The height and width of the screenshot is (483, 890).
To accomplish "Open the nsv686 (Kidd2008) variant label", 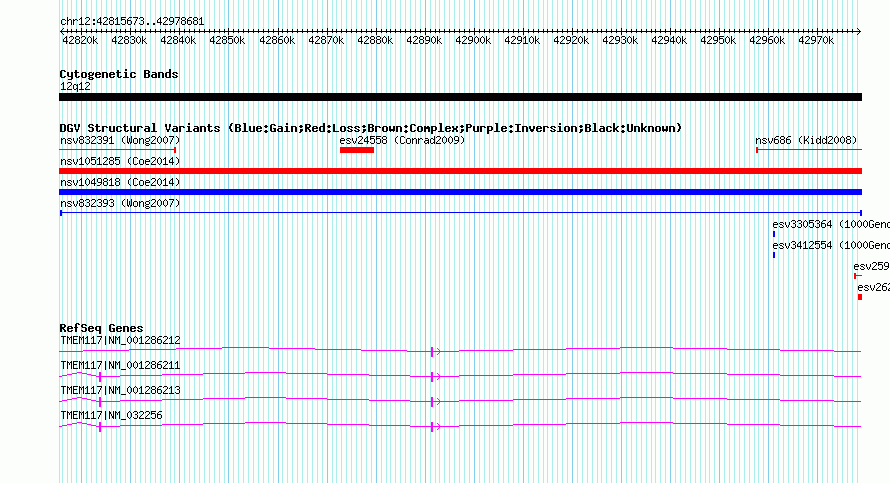I will pos(806,140).
